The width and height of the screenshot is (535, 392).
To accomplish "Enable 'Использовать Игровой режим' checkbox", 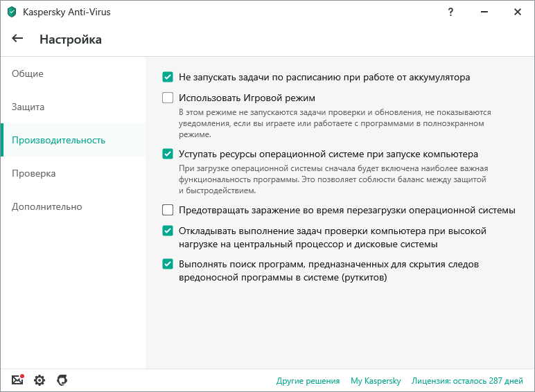I will [x=168, y=98].
